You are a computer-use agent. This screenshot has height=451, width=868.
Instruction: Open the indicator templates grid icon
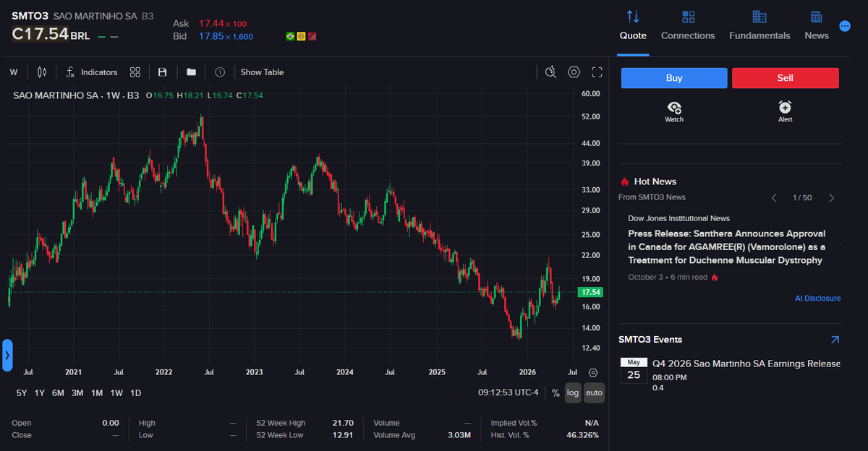point(135,72)
